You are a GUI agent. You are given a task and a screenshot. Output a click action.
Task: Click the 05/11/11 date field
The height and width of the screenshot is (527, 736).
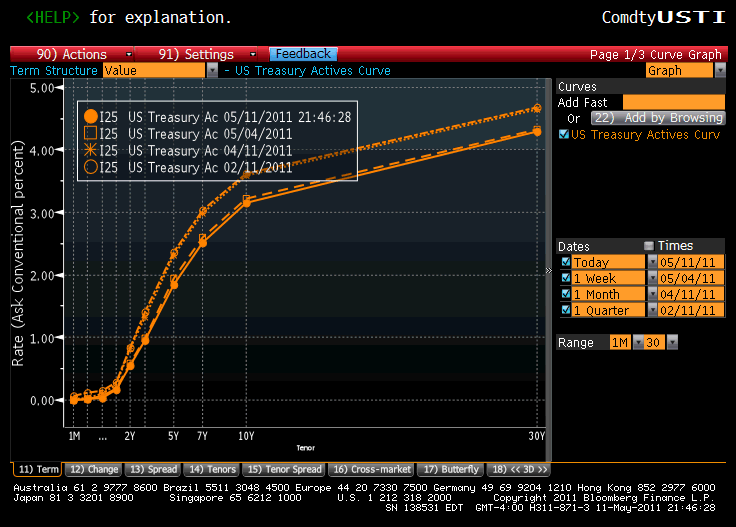point(690,262)
